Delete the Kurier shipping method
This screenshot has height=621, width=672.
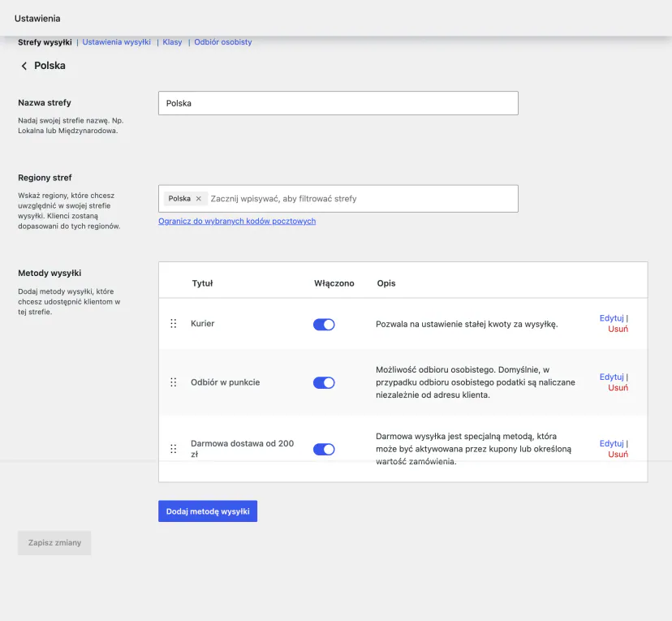(618, 329)
